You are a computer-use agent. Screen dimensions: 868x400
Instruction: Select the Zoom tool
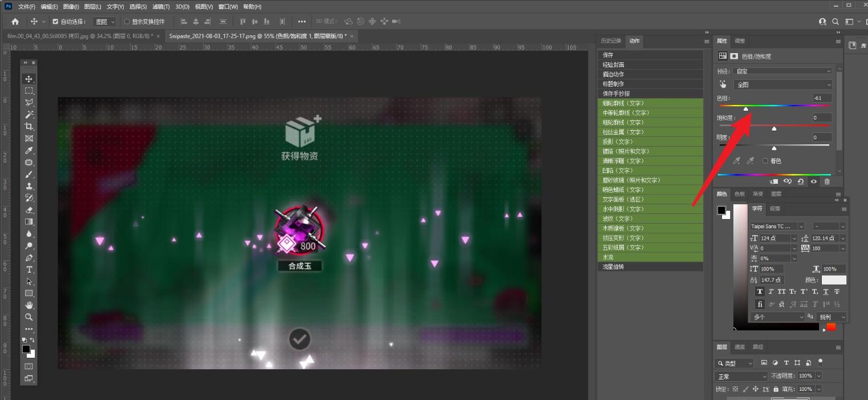pyautogui.click(x=29, y=317)
